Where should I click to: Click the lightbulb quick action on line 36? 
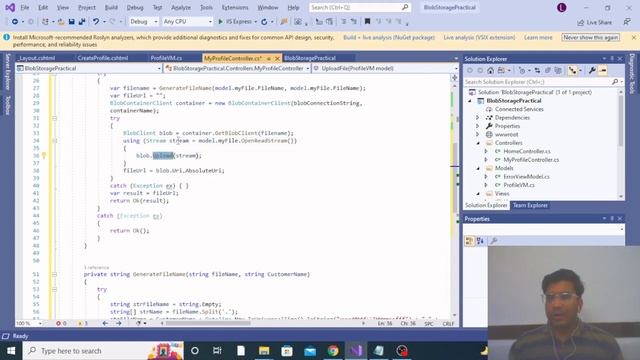pyautogui.click(x=44, y=156)
